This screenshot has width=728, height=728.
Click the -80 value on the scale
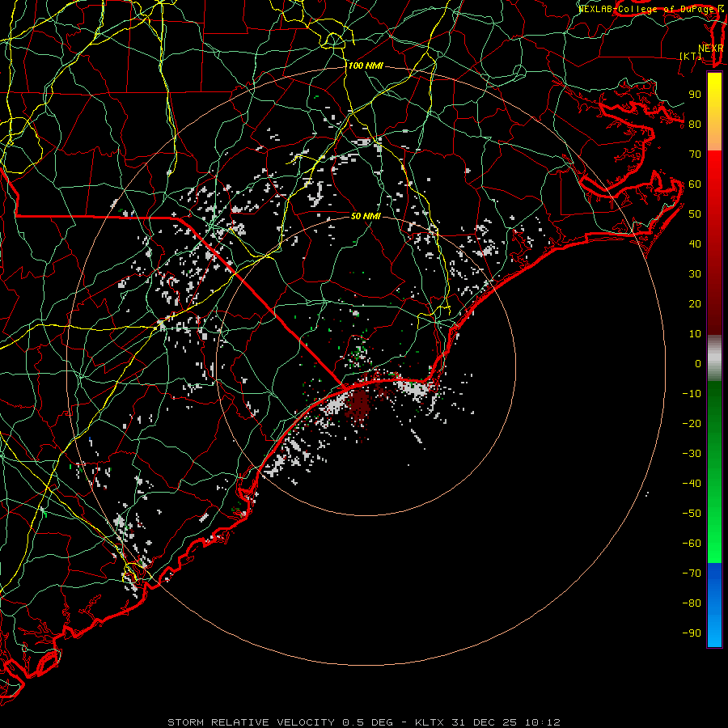[x=692, y=603]
